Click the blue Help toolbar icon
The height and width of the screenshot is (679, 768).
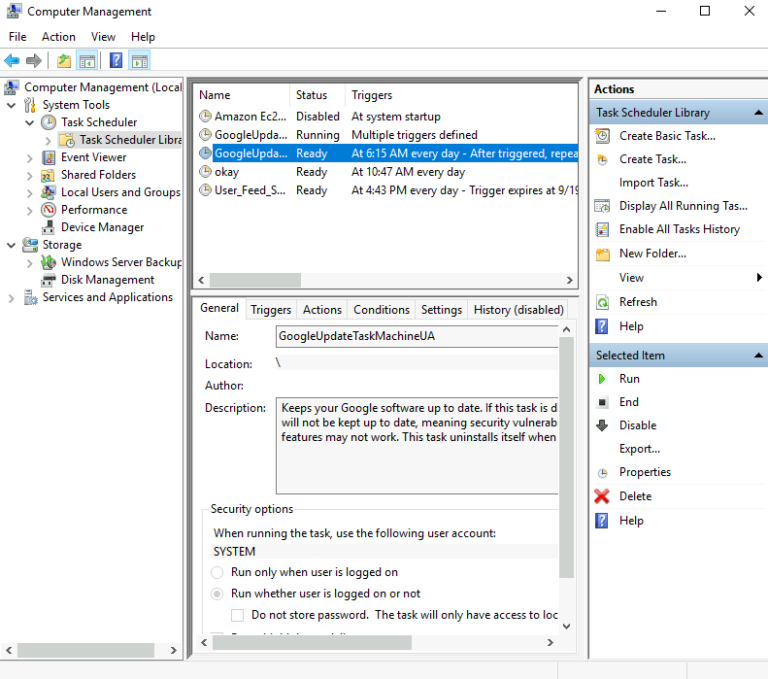tap(116, 61)
